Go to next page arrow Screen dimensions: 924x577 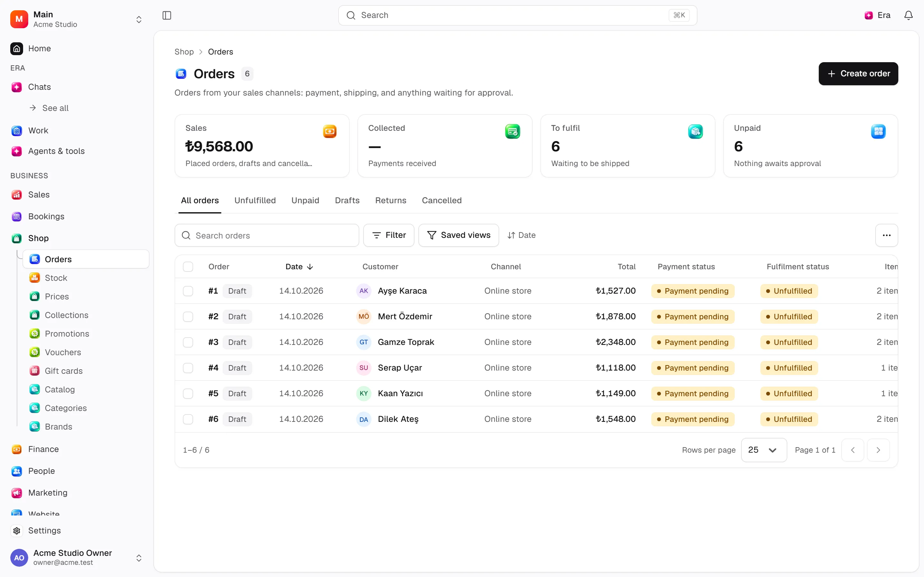coord(878,450)
